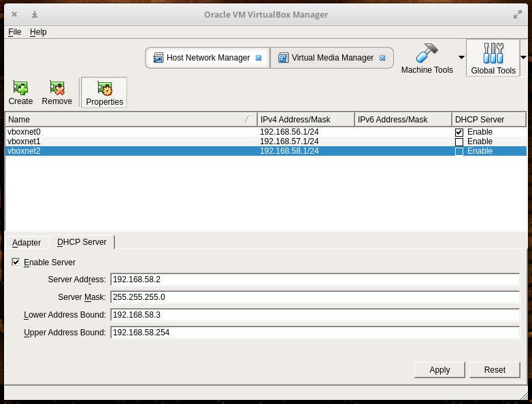
Task: Click the 192.168.57.1/24 address cell
Action: coord(289,141)
